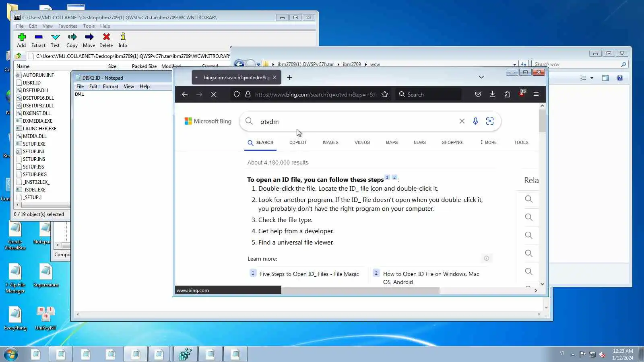Viewport: 644px width, 362px height.
Task: Switch to the Bing NEWS tab
Action: click(x=420, y=142)
